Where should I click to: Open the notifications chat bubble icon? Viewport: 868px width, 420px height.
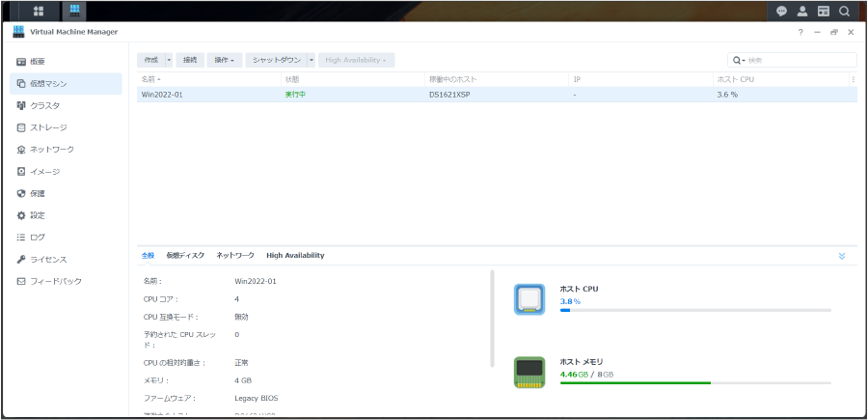pos(781,11)
